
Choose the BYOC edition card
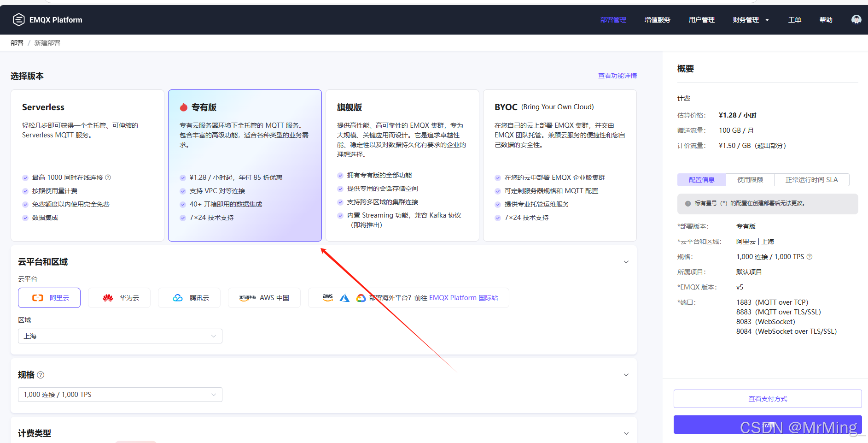pyautogui.click(x=560, y=165)
